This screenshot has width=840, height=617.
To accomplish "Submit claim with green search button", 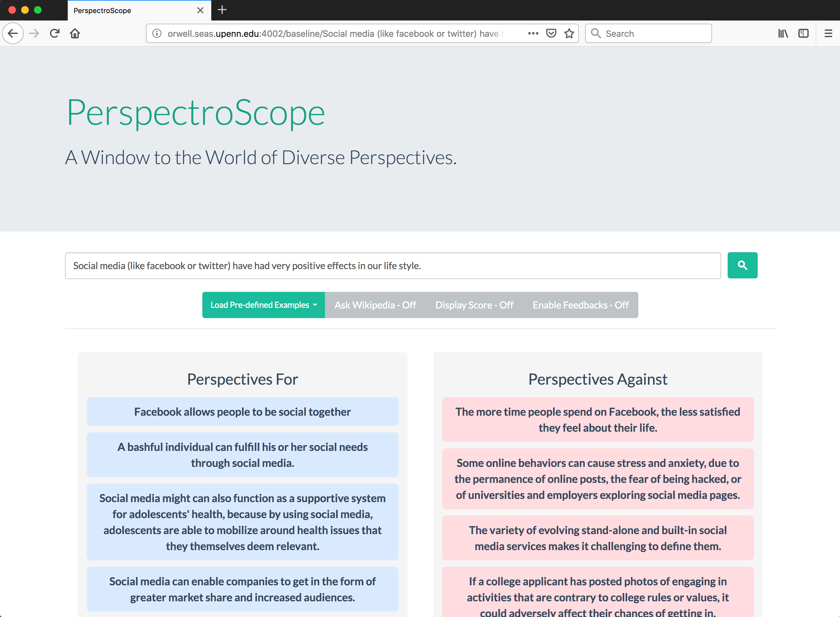I will [x=742, y=265].
